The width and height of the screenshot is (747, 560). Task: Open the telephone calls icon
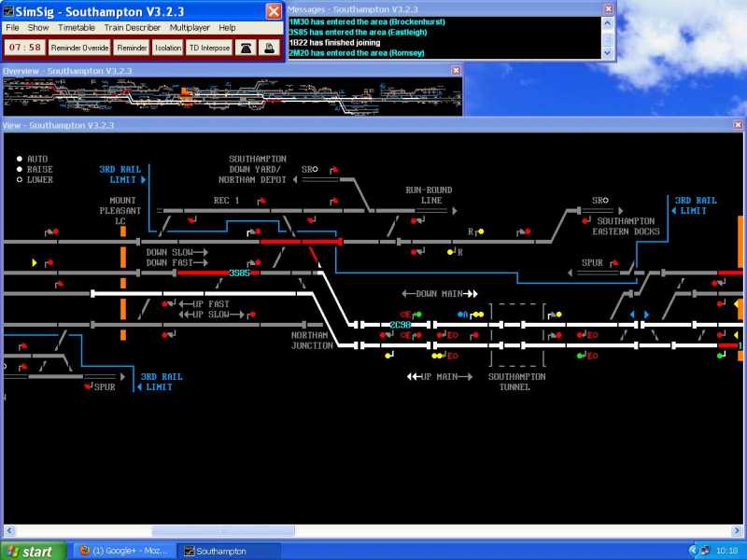point(246,48)
